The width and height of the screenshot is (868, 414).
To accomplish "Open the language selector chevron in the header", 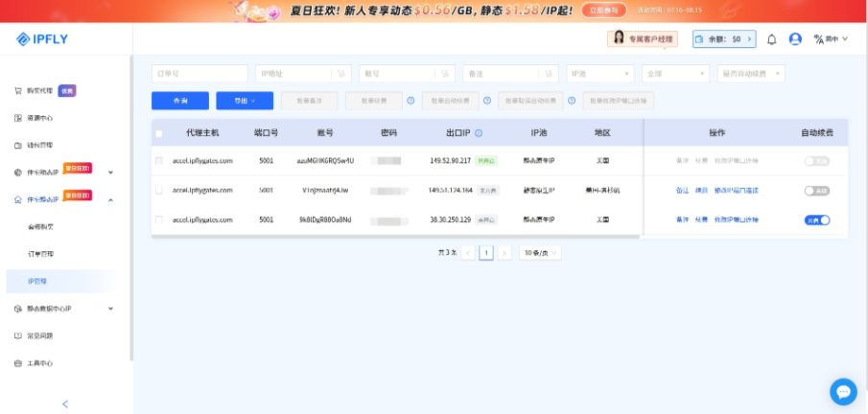I will tap(845, 39).
